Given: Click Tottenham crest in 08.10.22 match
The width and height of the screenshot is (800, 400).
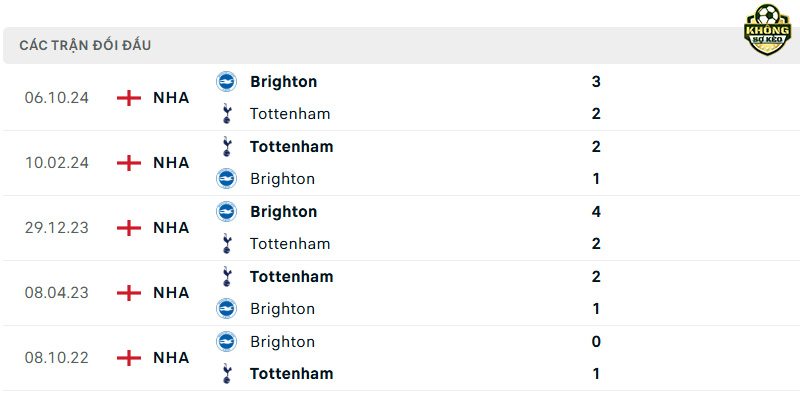Looking at the screenshot, I should [227, 373].
